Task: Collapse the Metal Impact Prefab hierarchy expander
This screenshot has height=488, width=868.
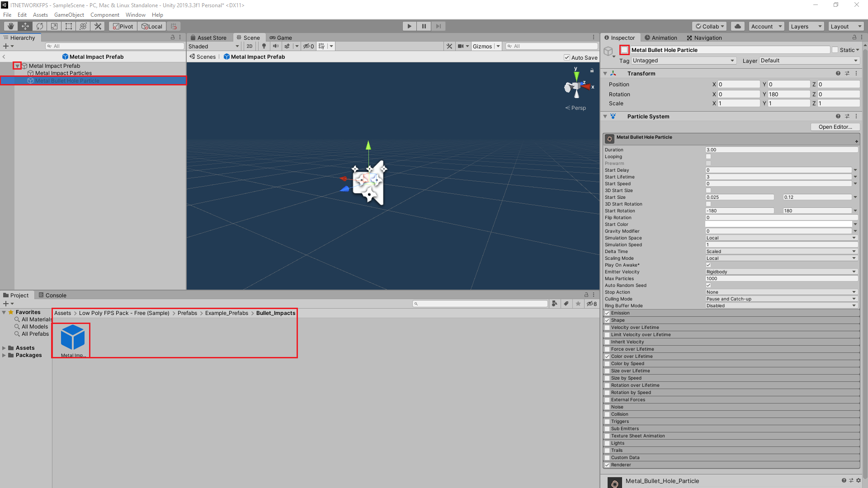Action: [17, 66]
